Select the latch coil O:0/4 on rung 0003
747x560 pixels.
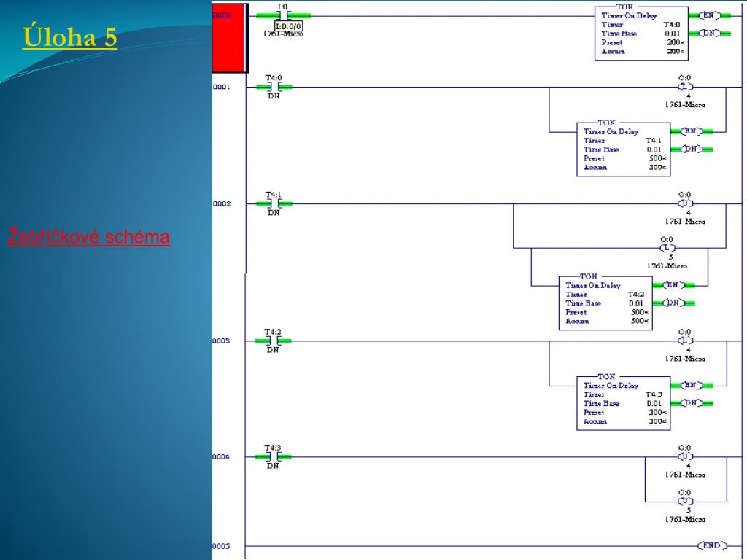click(x=685, y=341)
